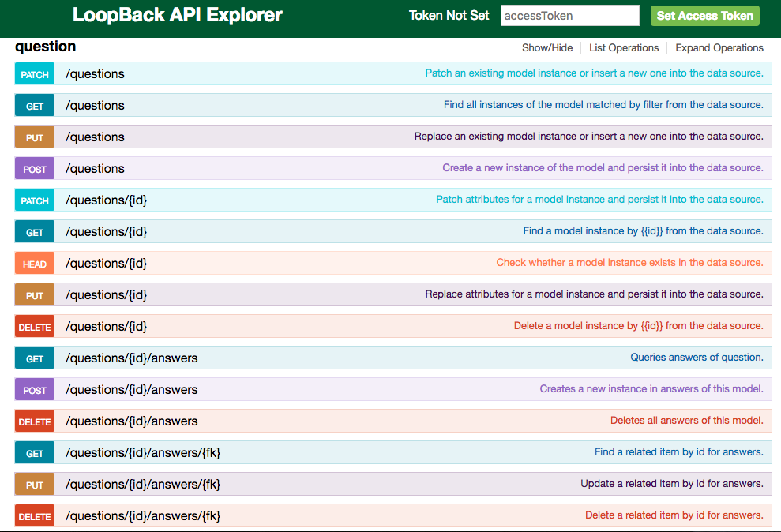Click the DELETE badge for /questions/{id}/answers
Viewport: 781px width, 532px height.
(x=35, y=421)
